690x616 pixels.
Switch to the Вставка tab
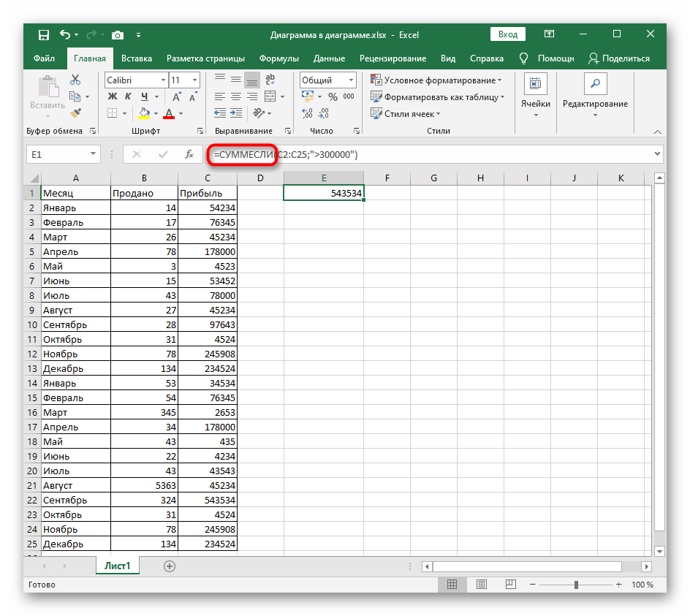pos(137,58)
